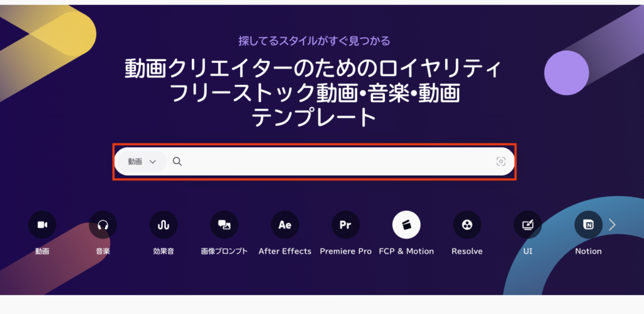This screenshot has width=644, height=314.
Task: Click the Premiere Pro text label
Action: (x=345, y=251)
